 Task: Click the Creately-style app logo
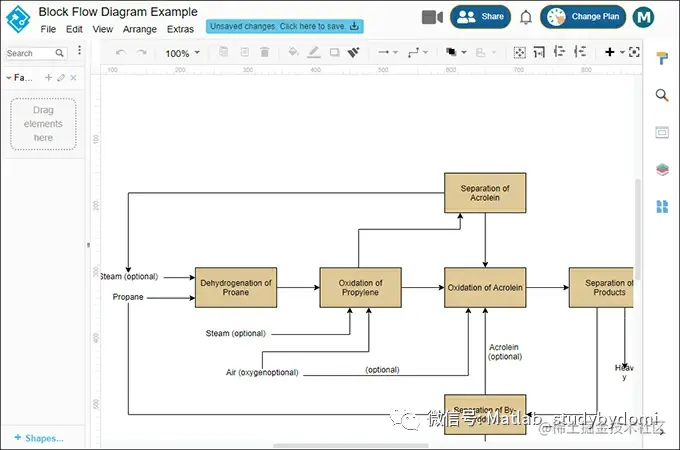(x=18, y=19)
